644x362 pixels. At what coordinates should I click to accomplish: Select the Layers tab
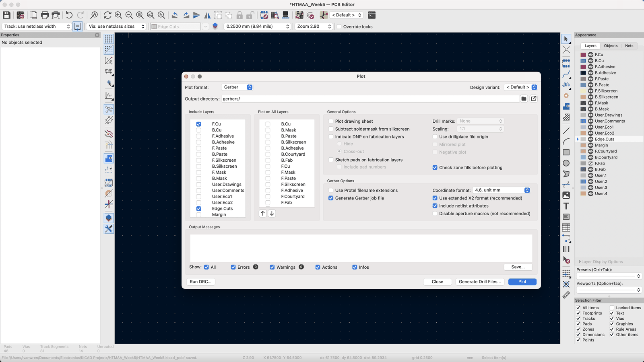coord(590,46)
